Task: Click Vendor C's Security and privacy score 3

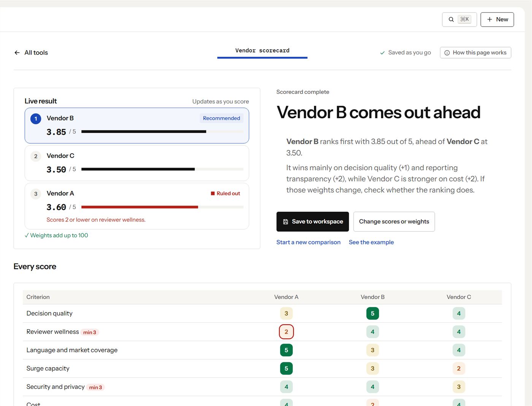Action: 459,387
